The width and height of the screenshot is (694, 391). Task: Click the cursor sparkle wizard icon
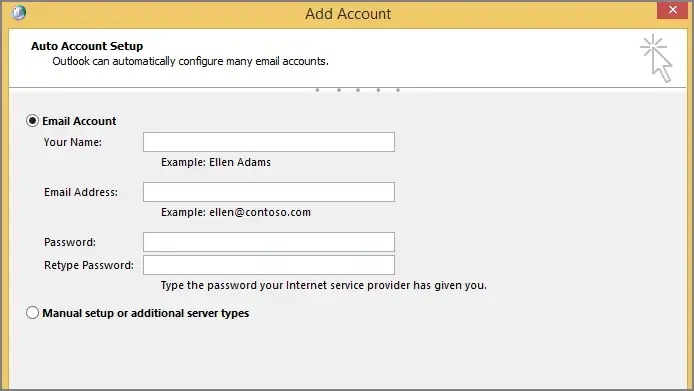coord(656,58)
